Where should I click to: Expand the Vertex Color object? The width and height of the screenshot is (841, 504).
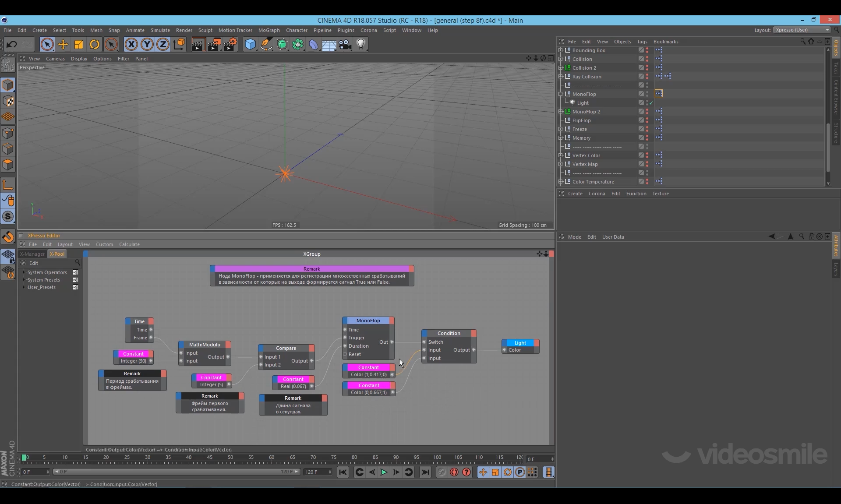pos(561,155)
